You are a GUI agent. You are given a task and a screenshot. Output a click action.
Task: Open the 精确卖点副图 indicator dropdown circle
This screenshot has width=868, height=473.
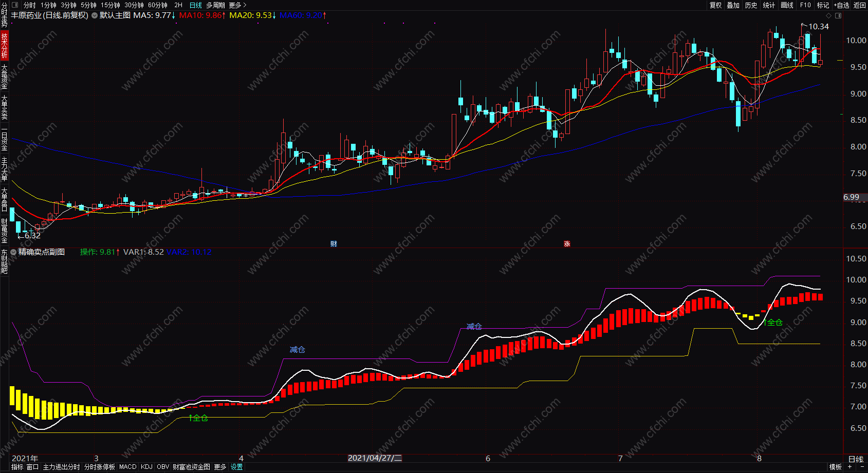tap(13, 252)
